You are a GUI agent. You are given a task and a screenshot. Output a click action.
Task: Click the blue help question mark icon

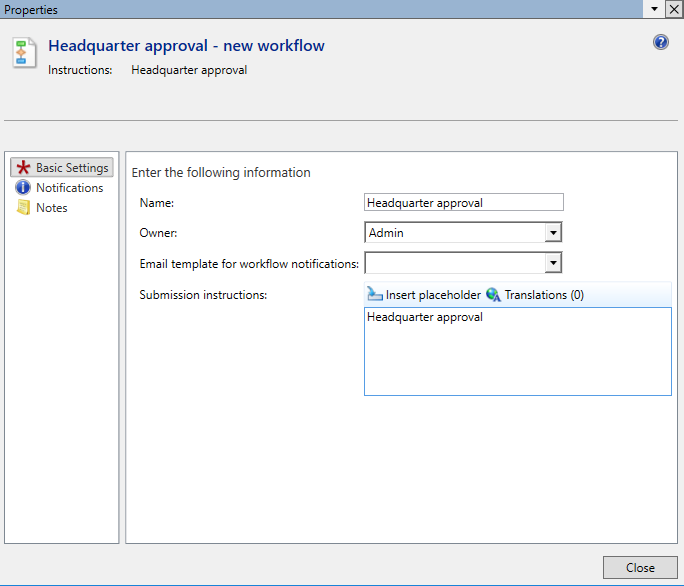(661, 42)
